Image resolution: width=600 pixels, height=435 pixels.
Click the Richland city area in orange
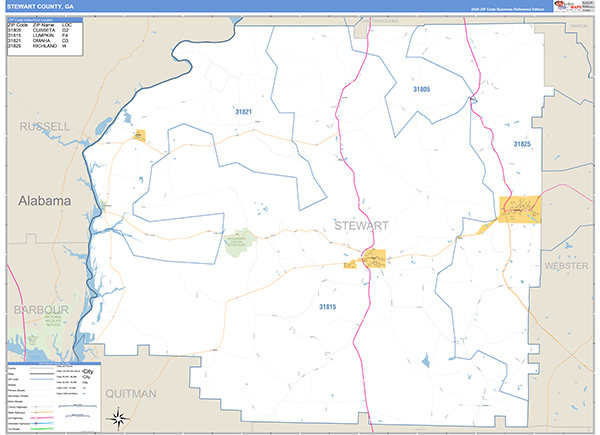[x=520, y=209]
